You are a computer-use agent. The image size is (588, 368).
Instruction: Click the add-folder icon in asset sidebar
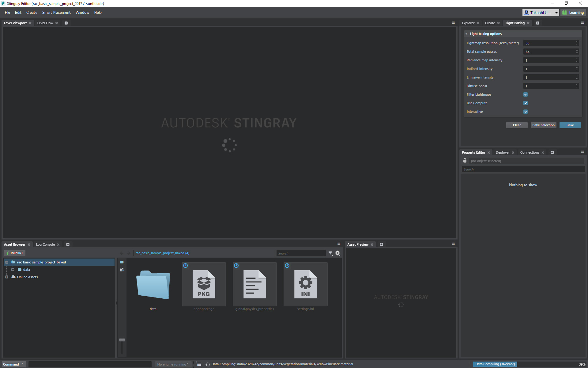(122, 270)
